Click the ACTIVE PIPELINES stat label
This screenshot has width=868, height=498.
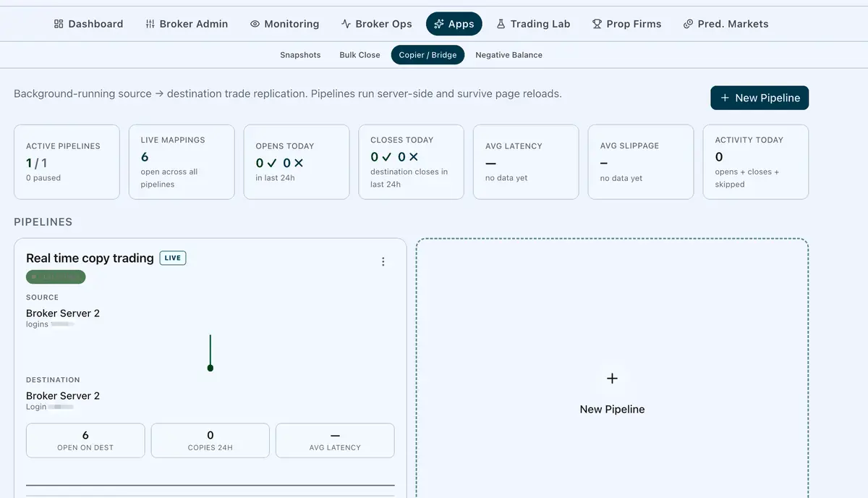[63, 146]
